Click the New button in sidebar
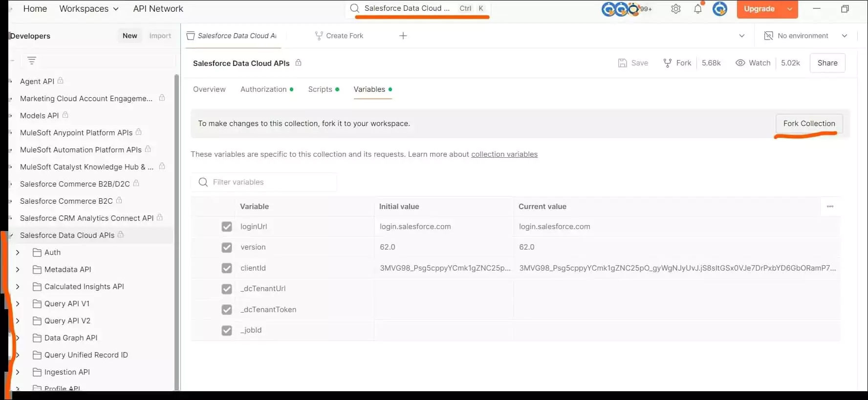 pos(130,36)
